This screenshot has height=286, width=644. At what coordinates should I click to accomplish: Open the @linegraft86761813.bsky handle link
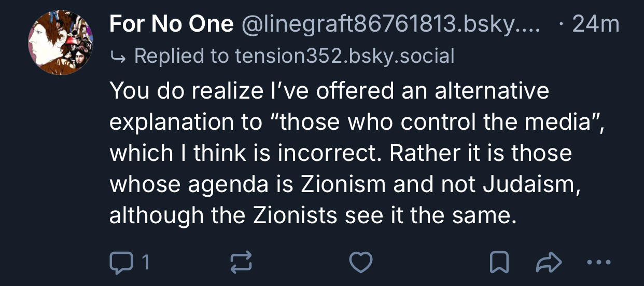pyautogui.click(x=391, y=24)
